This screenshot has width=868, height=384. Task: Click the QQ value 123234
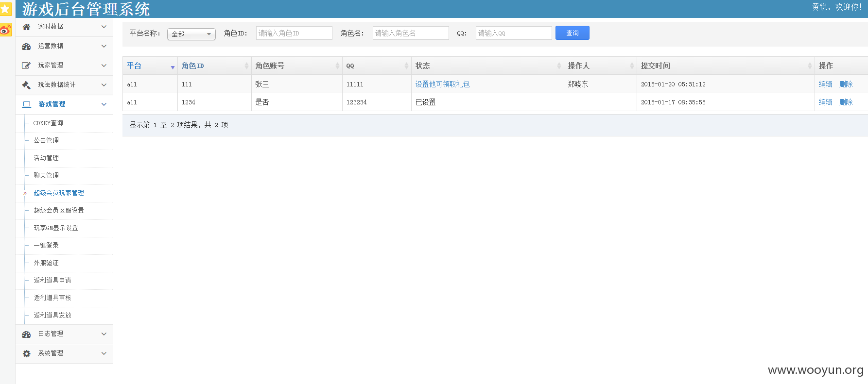click(357, 102)
